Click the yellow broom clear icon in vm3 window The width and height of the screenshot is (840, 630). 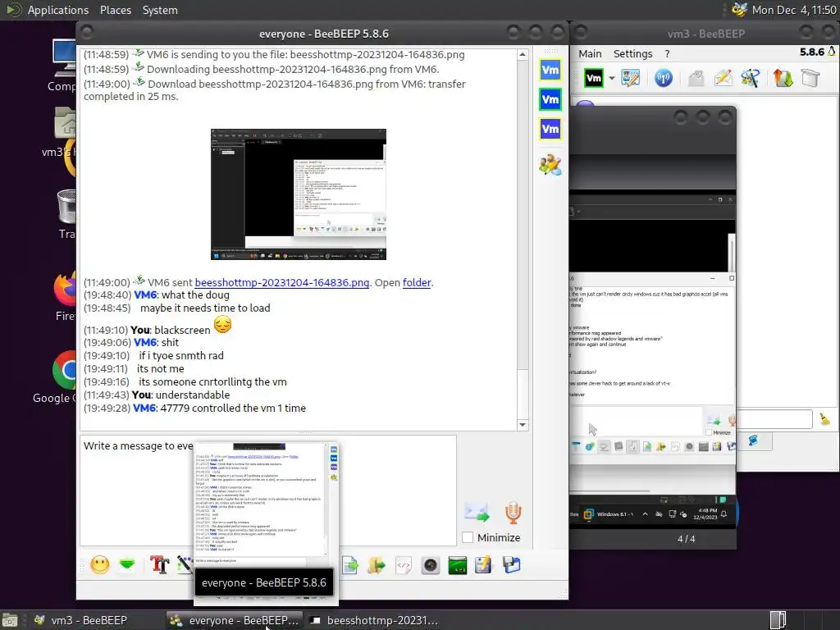pos(824,419)
